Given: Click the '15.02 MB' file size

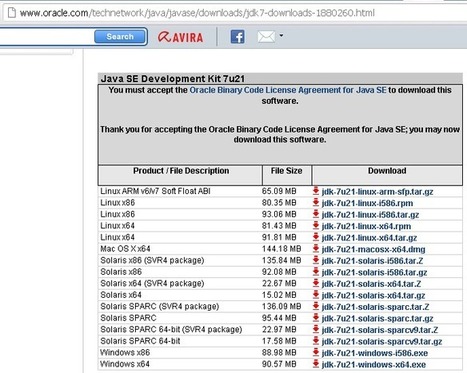Looking at the screenshot, I should pyautogui.click(x=279, y=295).
